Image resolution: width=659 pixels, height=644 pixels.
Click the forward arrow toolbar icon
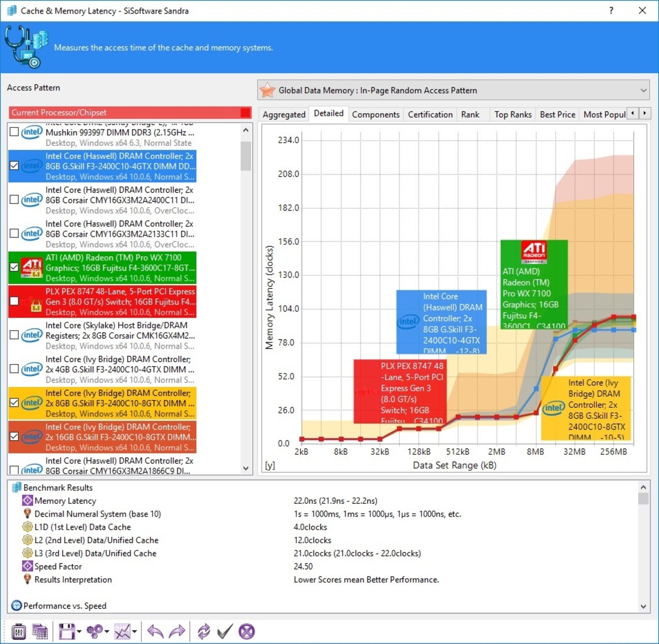[177, 632]
